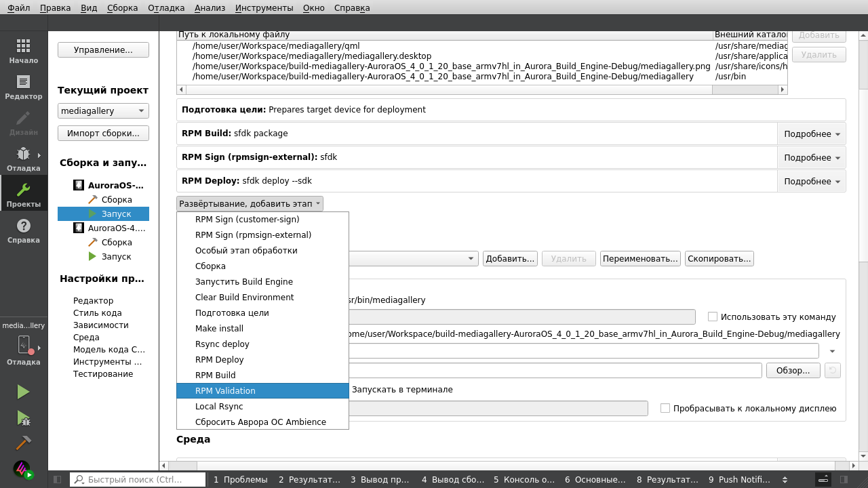The height and width of the screenshot is (488, 868).
Task: Open the Развёртывание добавить этап dropdown
Action: pos(248,203)
